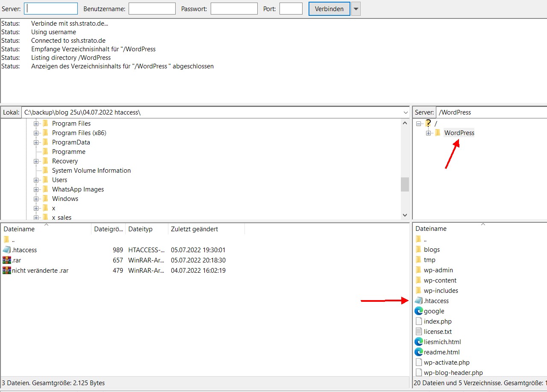The height and width of the screenshot is (392, 547).
Task: Open the local path dropdown list
Action: pyautogui.click(x=405, y=112)
